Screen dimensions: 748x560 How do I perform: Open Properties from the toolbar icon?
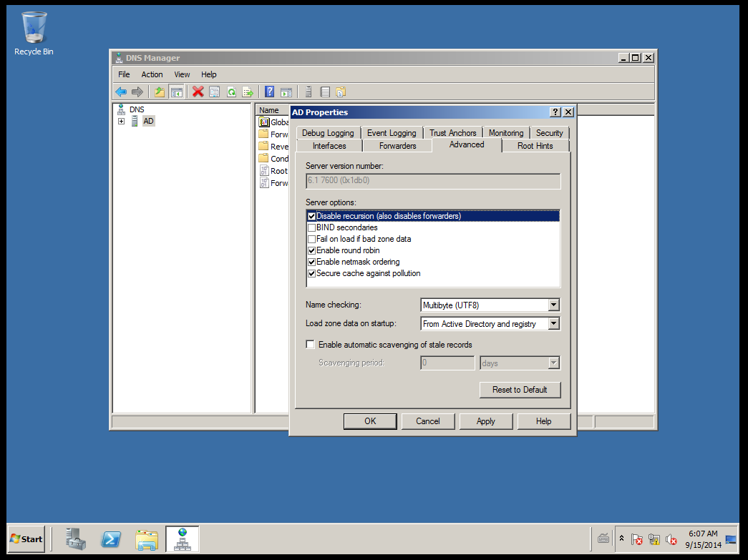[x=215, y=92]
